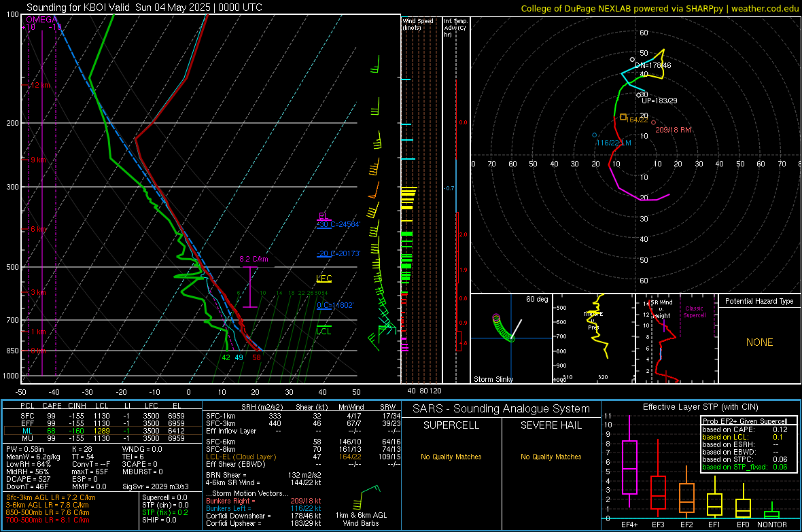Click the Bunkers Right = 209/18 kt line
The width and height of the screenshot is (802, 532).
[264, 501]
